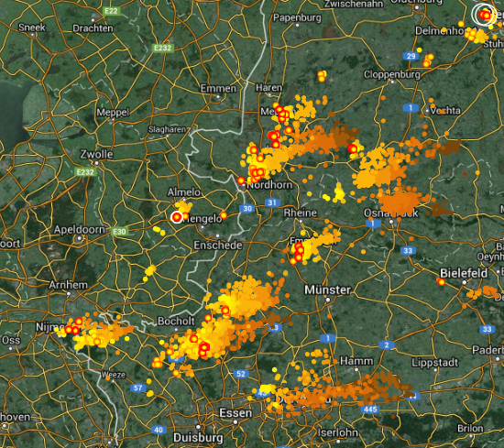504x448 pixels.
Task: Click the Emmen town label
Action: click(x=218, y=88)
